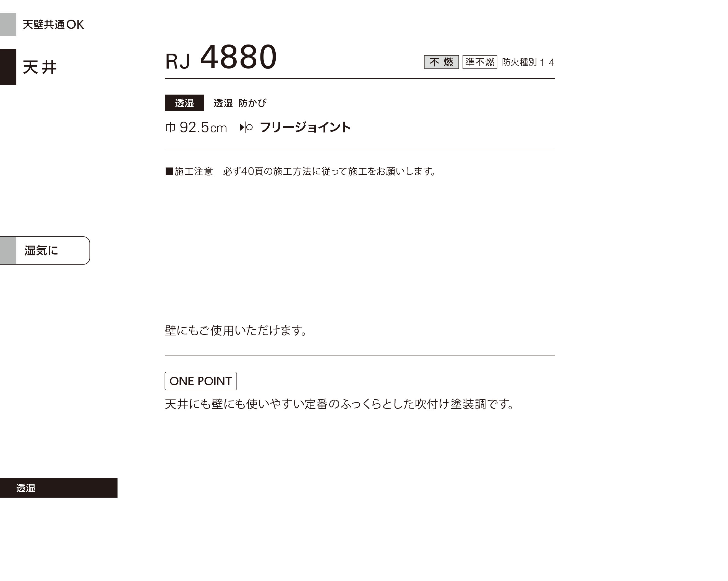Click the black block beside 天井
This screenshot has width=728, height=581.
pyautogui.click(x=8, y=67)
